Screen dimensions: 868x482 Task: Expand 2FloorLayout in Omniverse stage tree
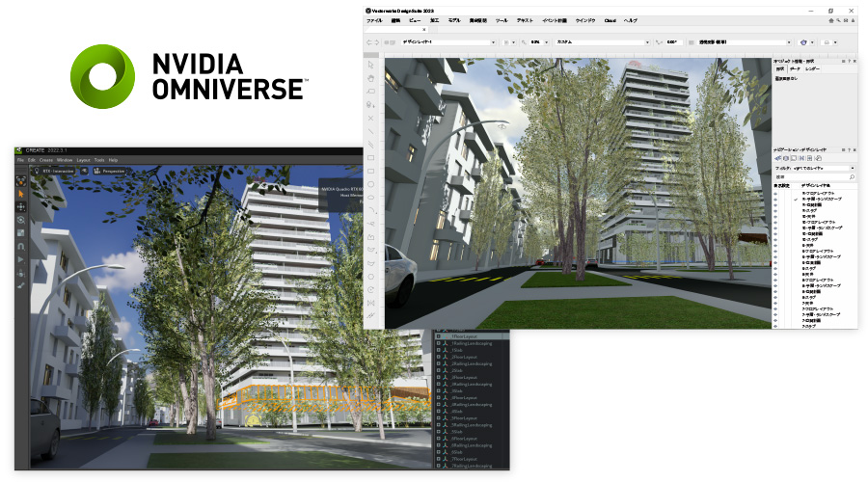pyautogui.click(x=439, y=357)
